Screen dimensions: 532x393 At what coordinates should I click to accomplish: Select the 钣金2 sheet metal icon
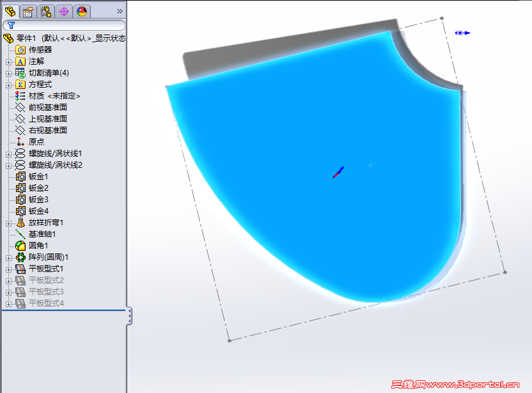coord(20,188)
